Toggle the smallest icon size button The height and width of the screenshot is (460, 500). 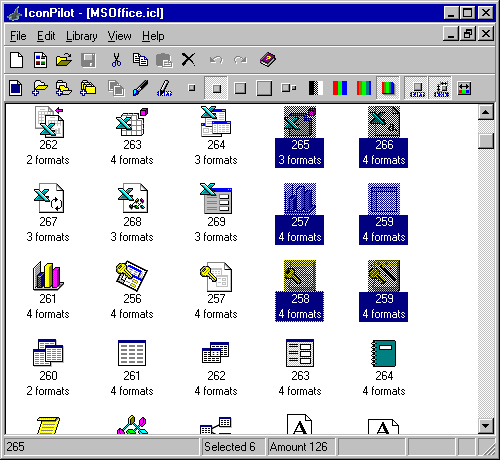(192, 88)
